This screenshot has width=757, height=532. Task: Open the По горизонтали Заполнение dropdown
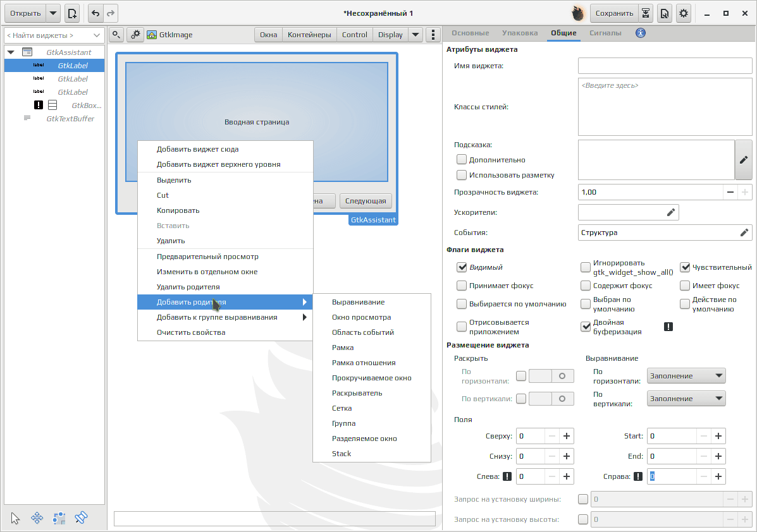(x=686, y=376)
